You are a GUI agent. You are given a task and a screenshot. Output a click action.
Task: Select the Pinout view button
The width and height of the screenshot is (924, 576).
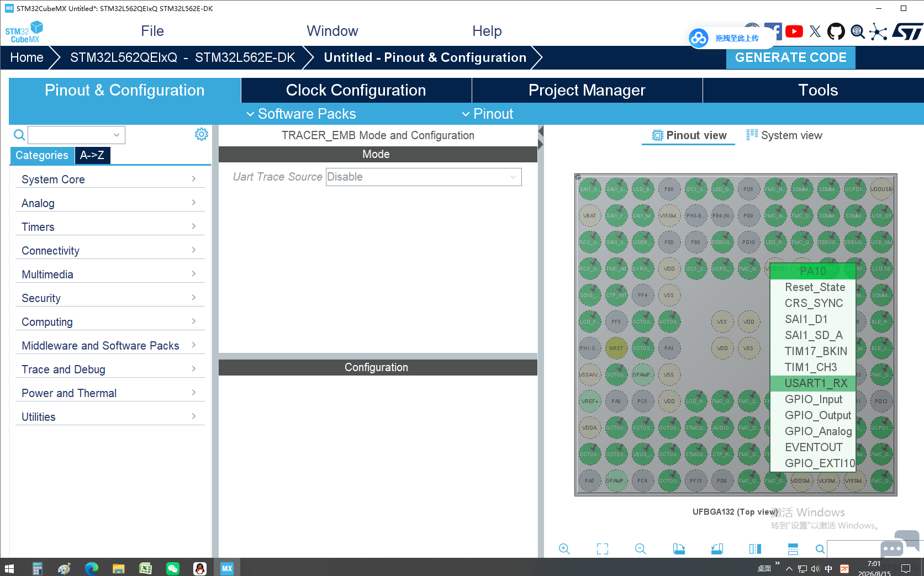689,135
